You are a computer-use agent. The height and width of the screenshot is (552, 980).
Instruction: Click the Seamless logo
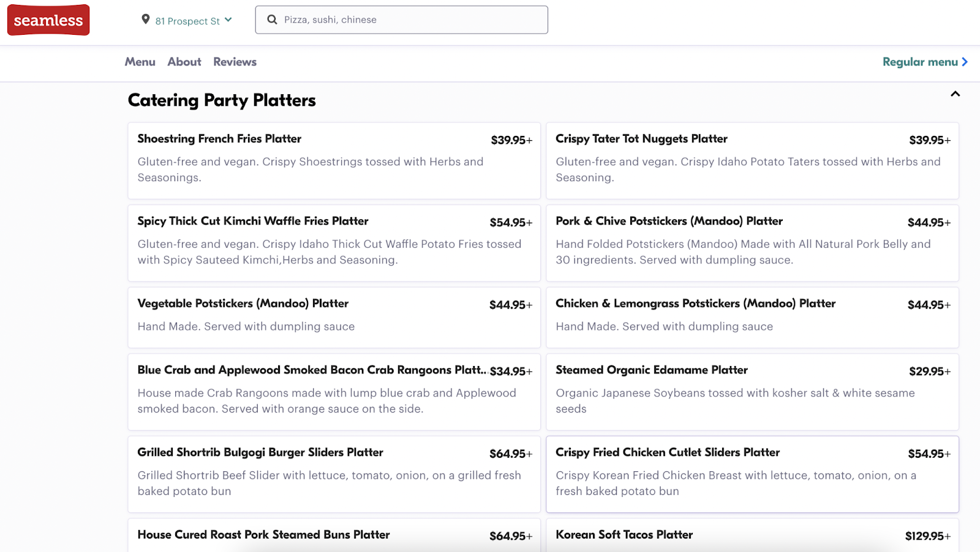(x=48, y=20)
